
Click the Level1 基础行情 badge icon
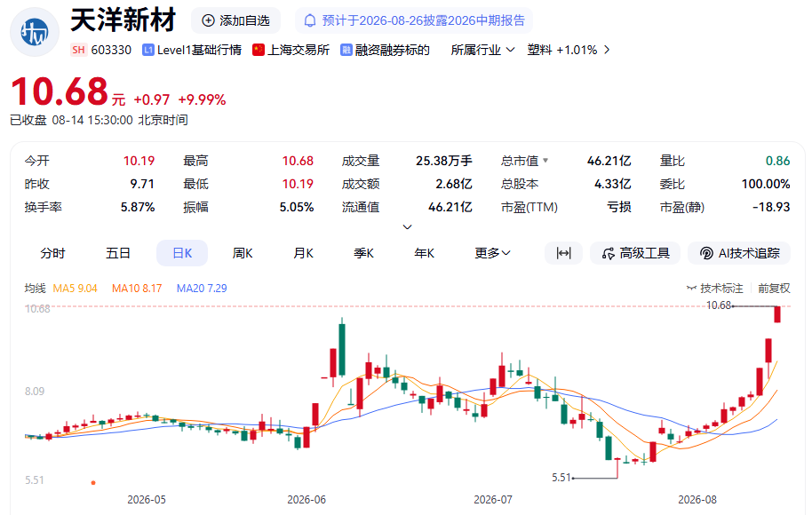pyautogui.click(x=148, y=50)
